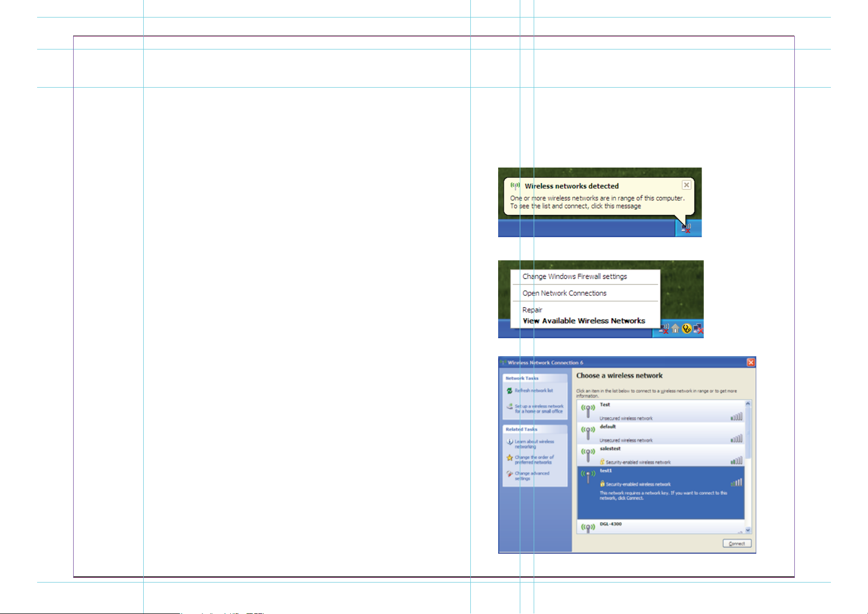Click the lock icon on salestest network
The width and height of the screenshot is (868, 614).
click(x=602, y=462)
